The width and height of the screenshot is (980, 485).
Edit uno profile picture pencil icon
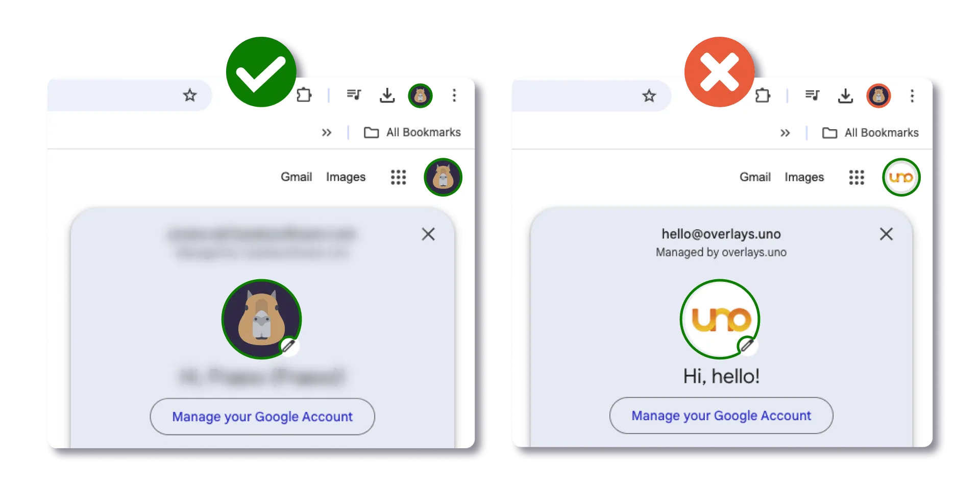coord(747,346)
